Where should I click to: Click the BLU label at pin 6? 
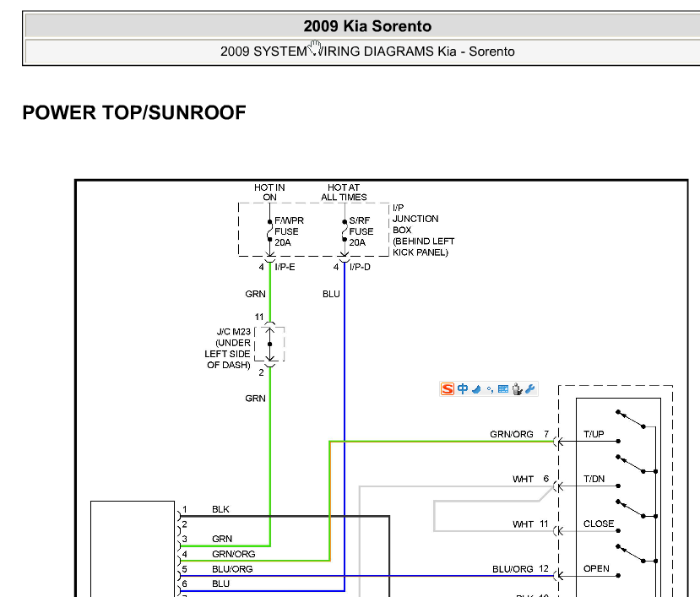pos(220,583)
